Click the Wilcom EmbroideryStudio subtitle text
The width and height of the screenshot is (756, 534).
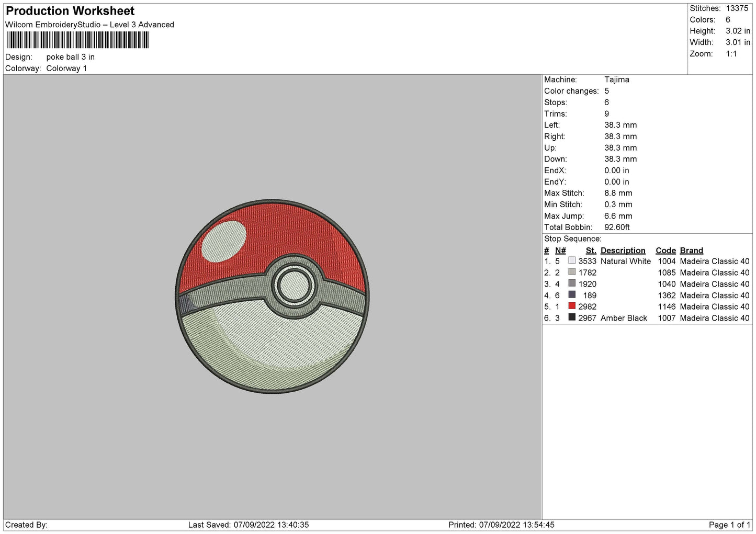tap(89, 25)
